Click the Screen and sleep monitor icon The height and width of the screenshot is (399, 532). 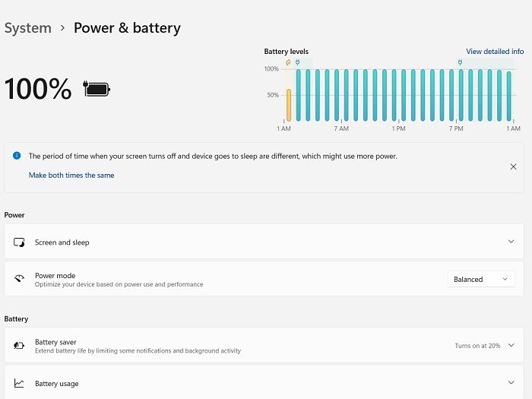point(19,242)
